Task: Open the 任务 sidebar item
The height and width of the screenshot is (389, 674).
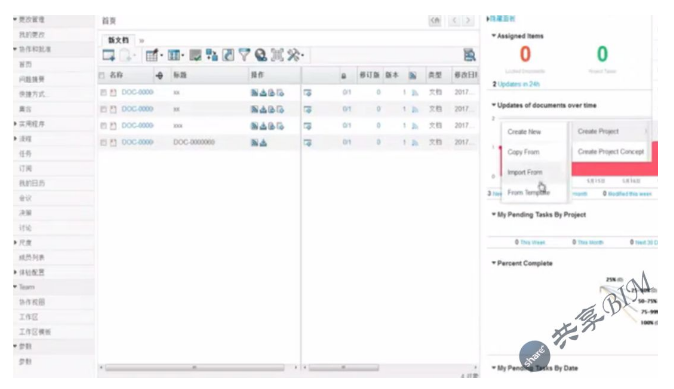Action: click(25, 153)
